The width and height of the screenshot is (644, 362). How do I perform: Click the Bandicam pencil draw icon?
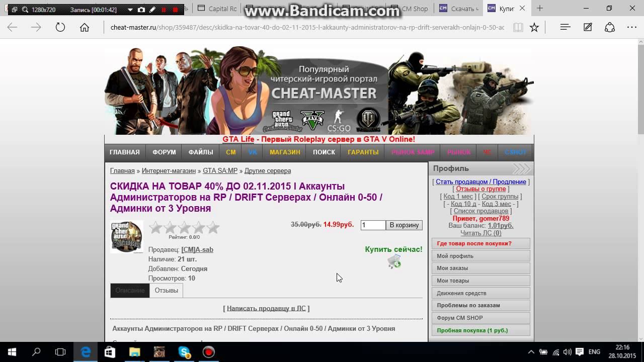tap(152, 10)
